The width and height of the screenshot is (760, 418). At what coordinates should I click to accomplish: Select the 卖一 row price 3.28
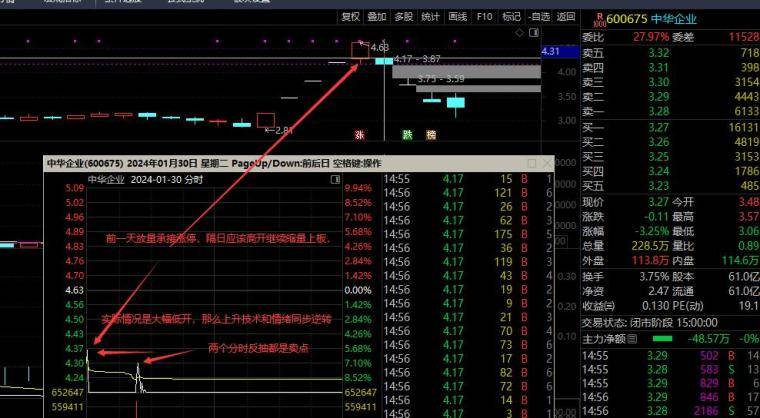(x=659, y=111)
